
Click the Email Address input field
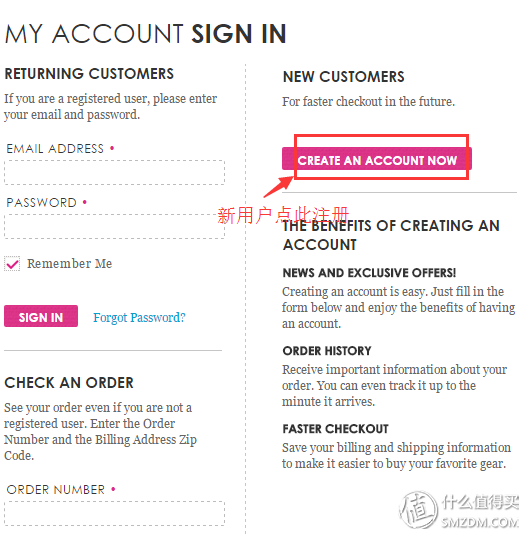(x=114, y=173)
